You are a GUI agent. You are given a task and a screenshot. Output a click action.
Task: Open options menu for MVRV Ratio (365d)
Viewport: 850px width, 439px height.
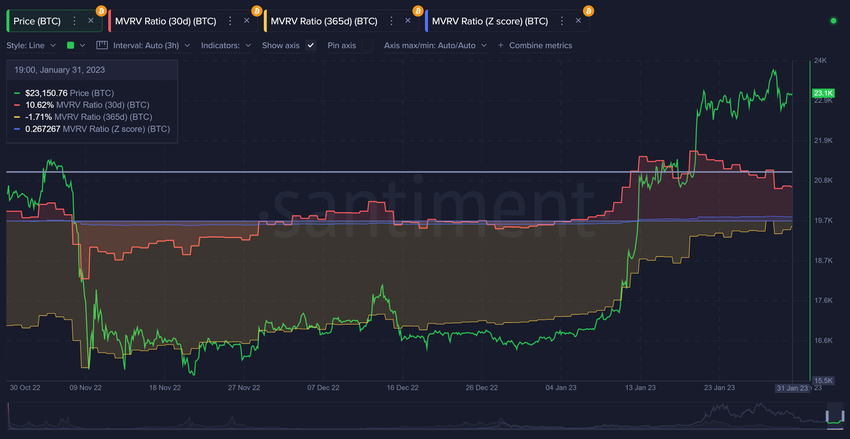pyautogui.click(x=391, y=21)
